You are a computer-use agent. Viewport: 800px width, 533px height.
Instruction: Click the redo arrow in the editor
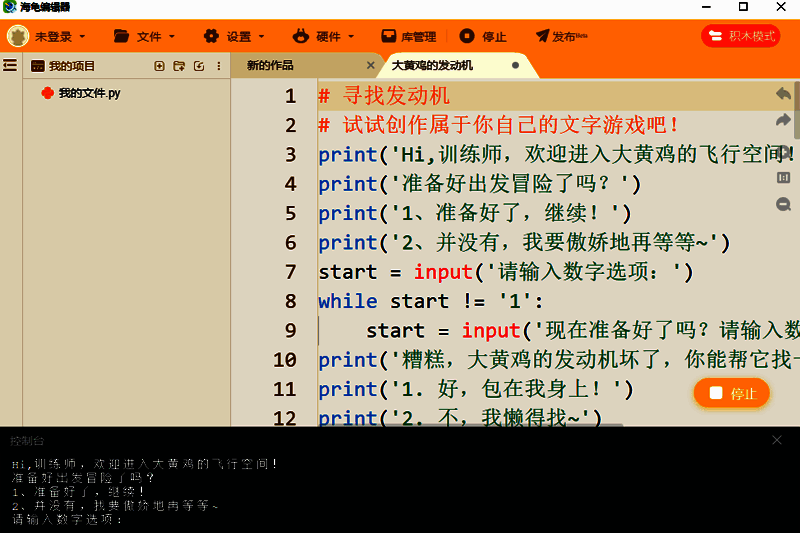pyautogui.click(x=783, y=123)
